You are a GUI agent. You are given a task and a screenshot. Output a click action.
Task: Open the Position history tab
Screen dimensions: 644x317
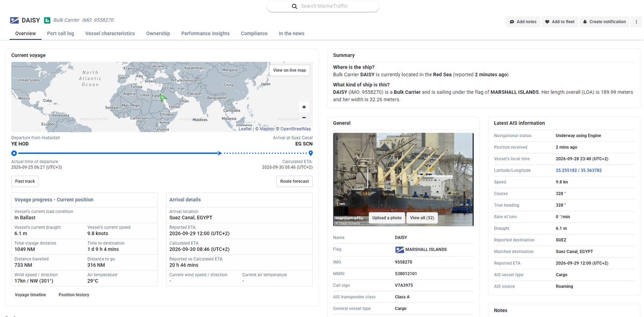tap(74, 294)
